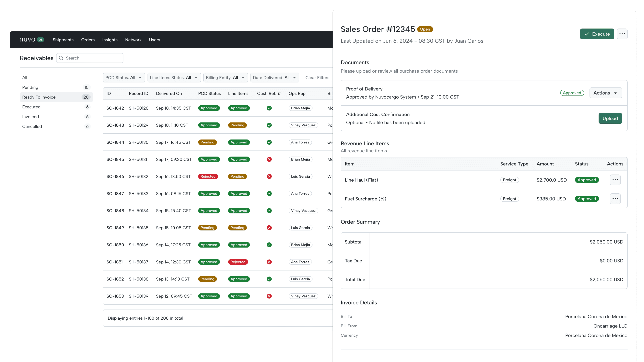Focus the Receivables search field
Viewport: 644px width, 362px height.
click(x=90, y=58)
